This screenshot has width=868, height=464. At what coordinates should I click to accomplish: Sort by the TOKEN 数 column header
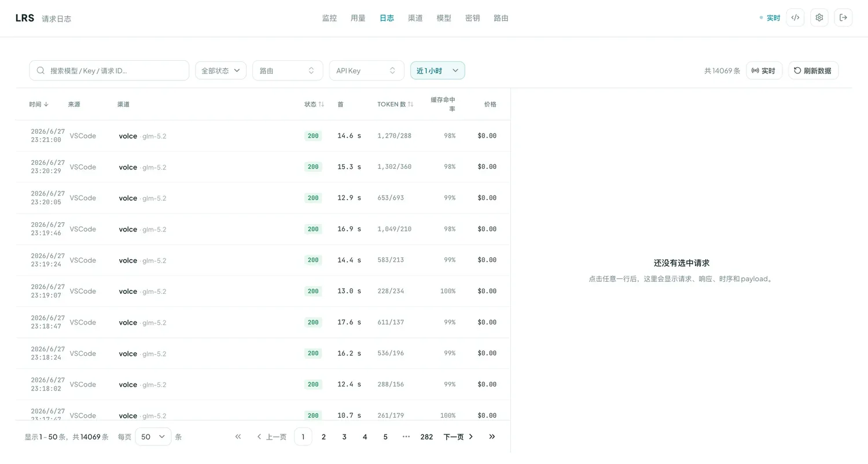pyautogui.click(x=395, y=104)
